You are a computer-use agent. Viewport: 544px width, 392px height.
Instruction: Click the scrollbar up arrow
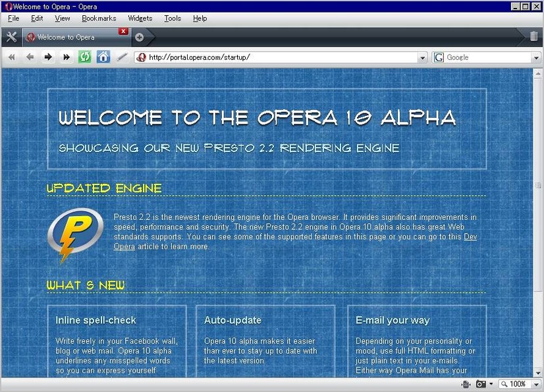pyautogui.click(x=538, y=74)
